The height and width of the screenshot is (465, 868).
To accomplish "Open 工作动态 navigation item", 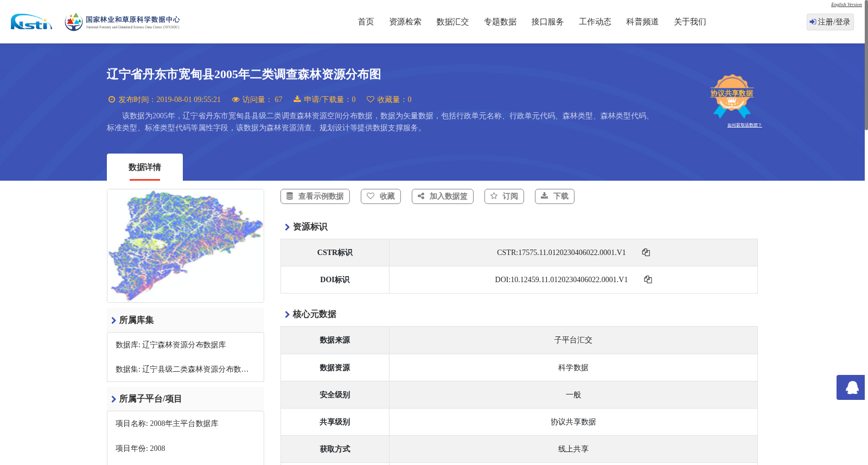I will coord(595,22).
